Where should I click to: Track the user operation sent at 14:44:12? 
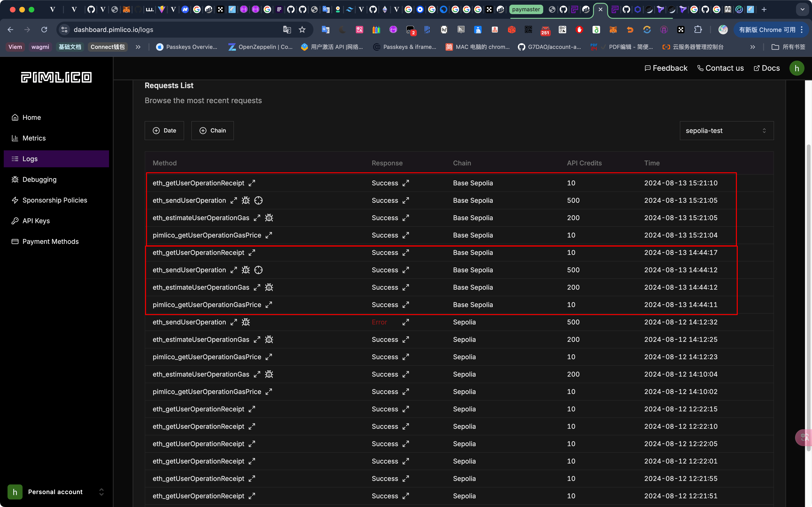[258, 270]
